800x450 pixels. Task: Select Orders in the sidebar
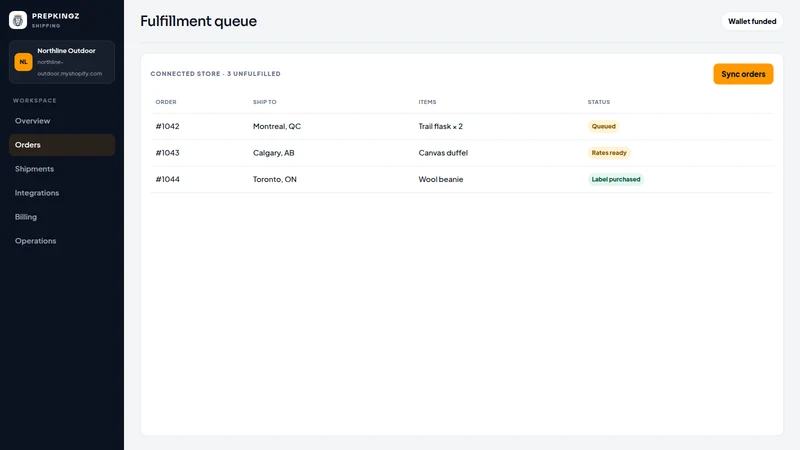(62, 145)
